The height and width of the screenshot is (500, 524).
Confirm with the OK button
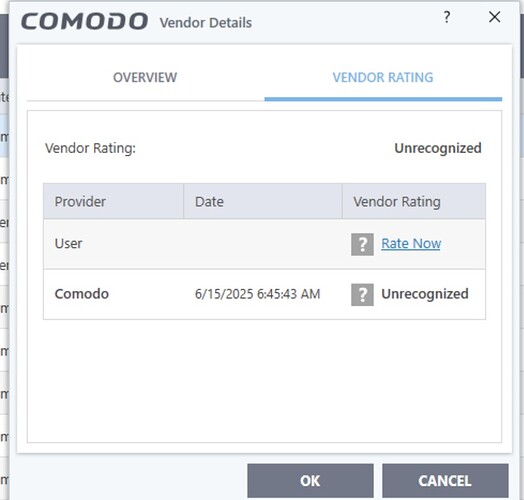[x=310, y=481]
